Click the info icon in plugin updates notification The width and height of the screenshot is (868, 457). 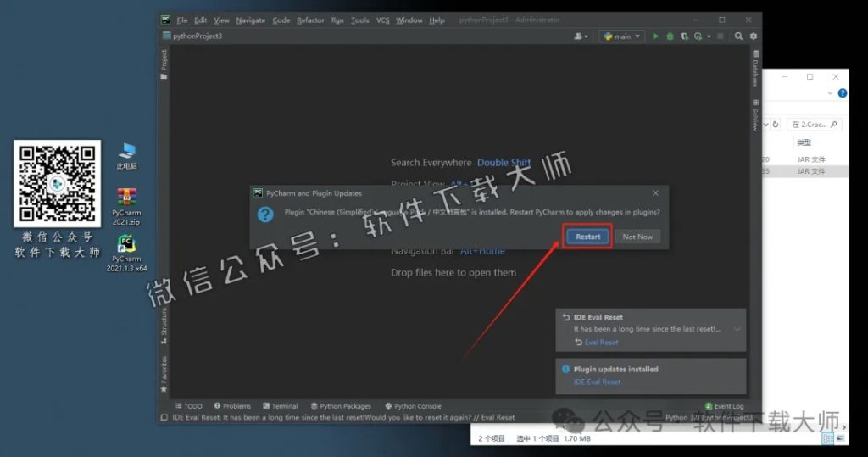coord(565,369)
